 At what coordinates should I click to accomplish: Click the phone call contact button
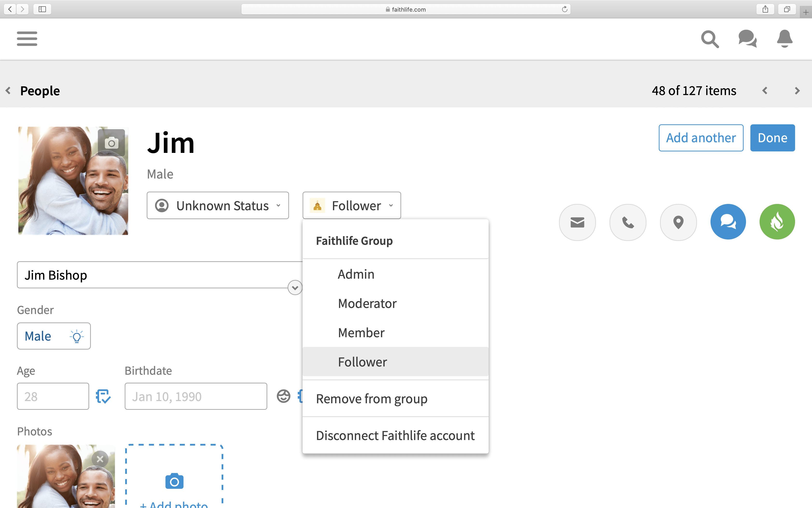628,222
